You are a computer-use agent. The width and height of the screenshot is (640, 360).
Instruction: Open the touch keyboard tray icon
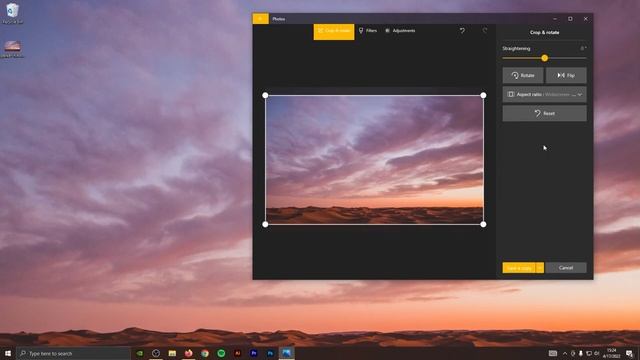click(x=553, y=353)
